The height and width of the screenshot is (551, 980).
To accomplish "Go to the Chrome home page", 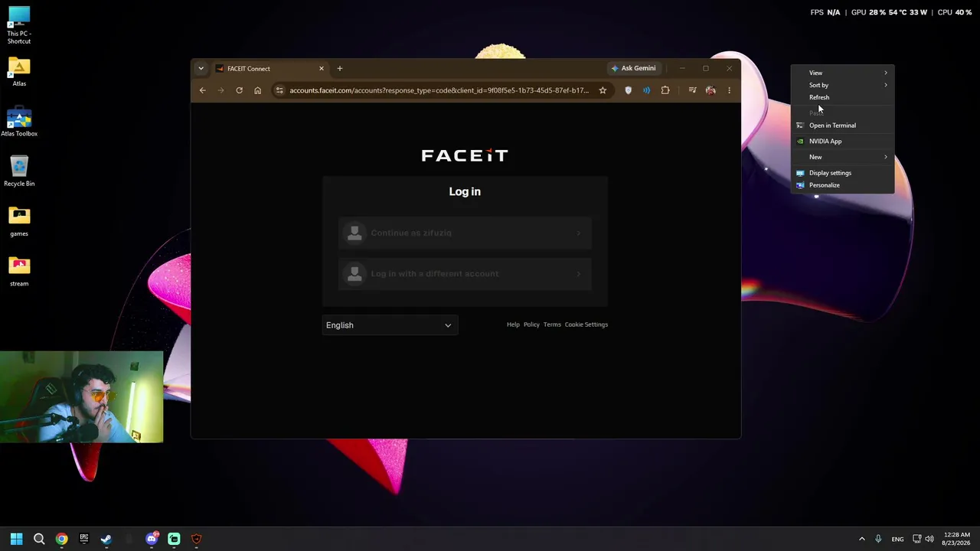I will (x=257, y=90).
